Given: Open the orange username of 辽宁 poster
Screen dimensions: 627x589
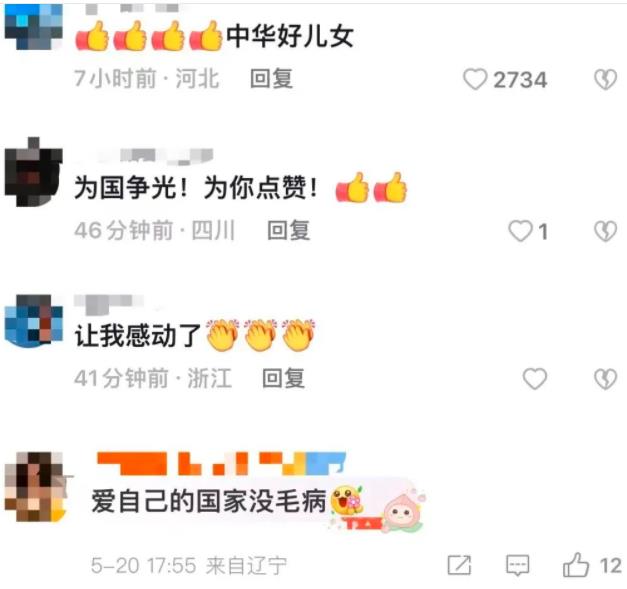Looking at the screenshot, I should coord(221,463).
